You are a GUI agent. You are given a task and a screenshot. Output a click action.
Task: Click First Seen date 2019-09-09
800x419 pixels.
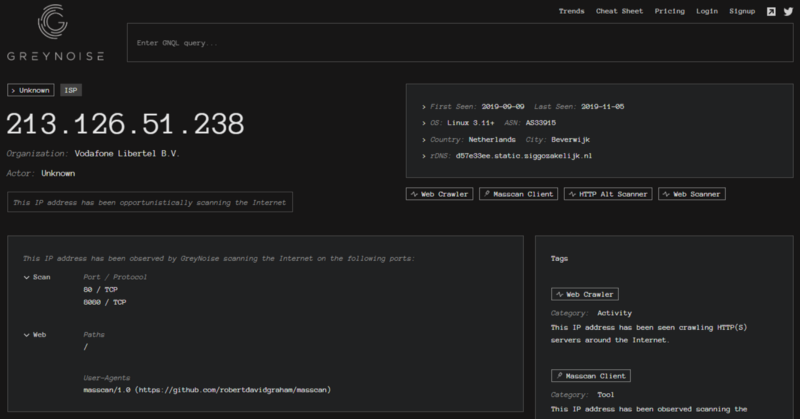(x=503, y=107)
